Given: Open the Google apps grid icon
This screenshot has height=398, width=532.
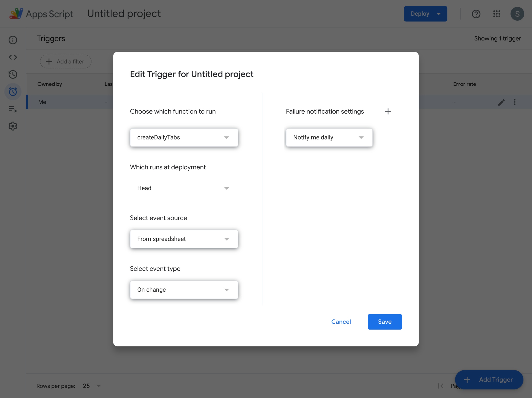Looking at the screenshot, I should 497,14.
